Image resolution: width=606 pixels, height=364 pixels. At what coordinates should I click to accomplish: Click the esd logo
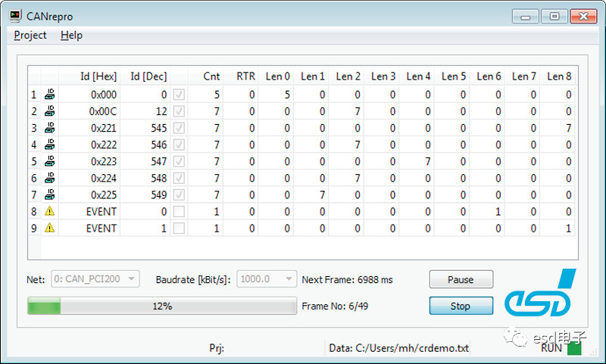click(x=541, y=297)
